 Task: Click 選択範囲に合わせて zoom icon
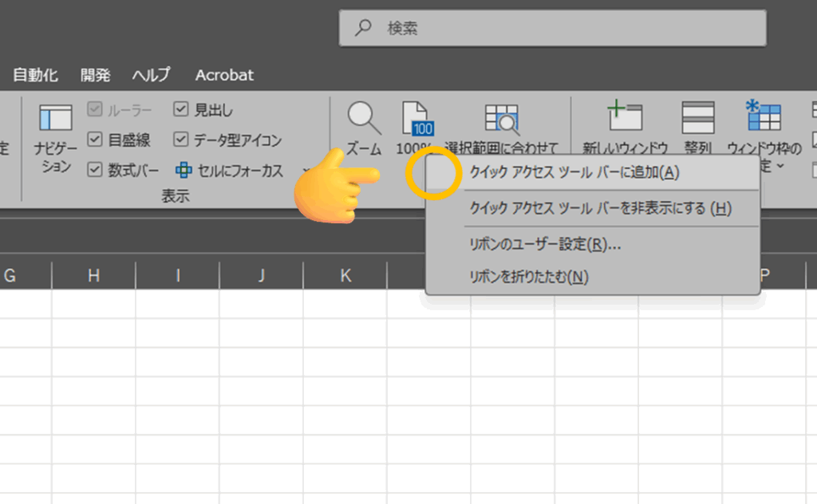coord(501,119)
